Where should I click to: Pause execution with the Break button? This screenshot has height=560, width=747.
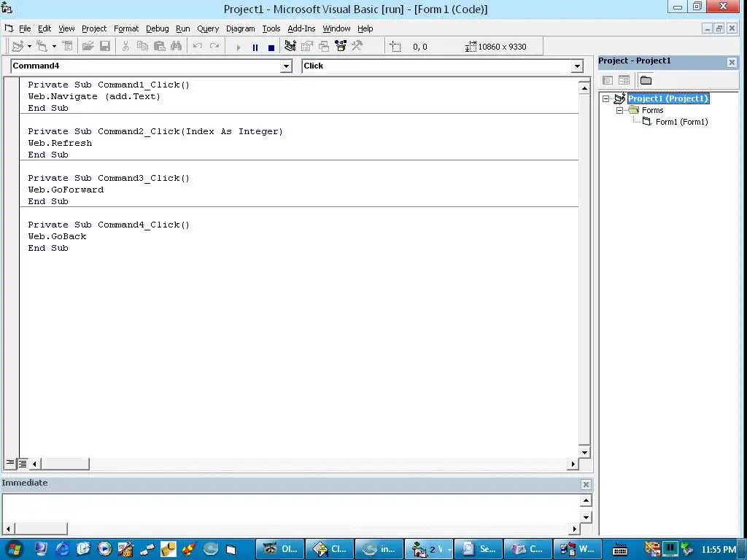255,47
